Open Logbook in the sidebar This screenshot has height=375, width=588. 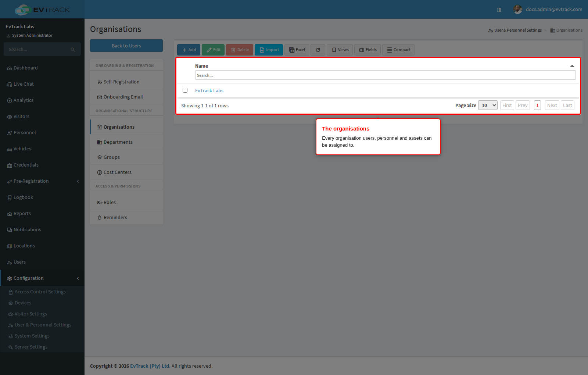(42, 197)
